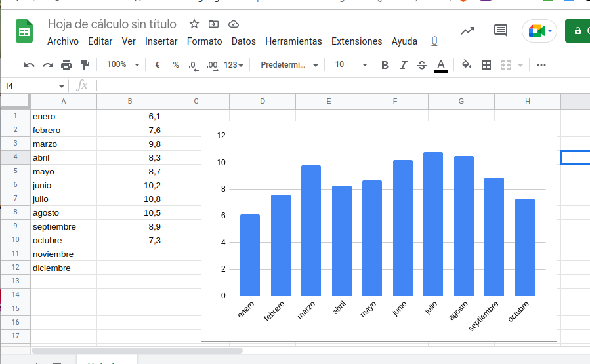Move the spreadsheet to a folder
The width and height of the screenshot is (590, 364).
(x=213, y=24)
